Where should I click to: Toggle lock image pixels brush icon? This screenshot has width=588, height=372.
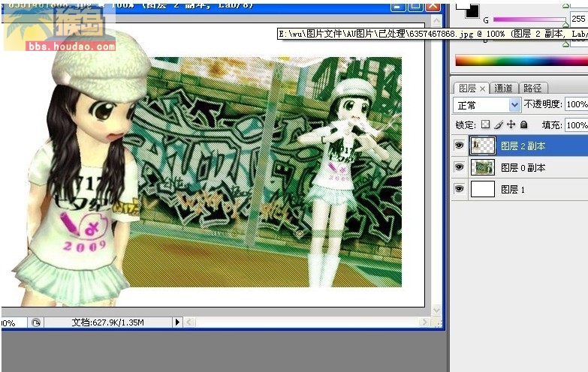[499, 124]
